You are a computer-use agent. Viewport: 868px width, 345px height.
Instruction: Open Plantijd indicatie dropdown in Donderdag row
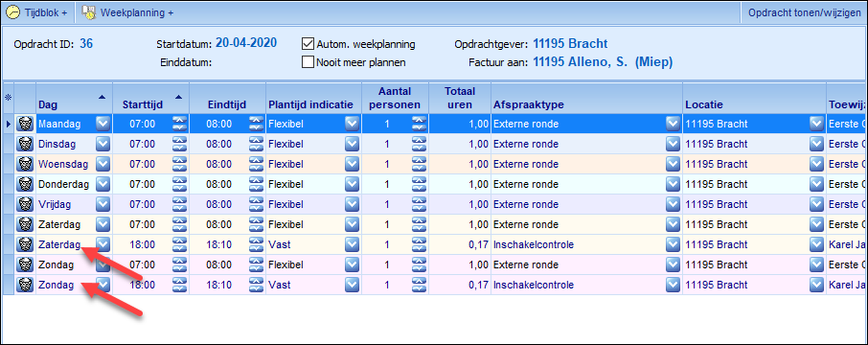(x=352, y=184)
